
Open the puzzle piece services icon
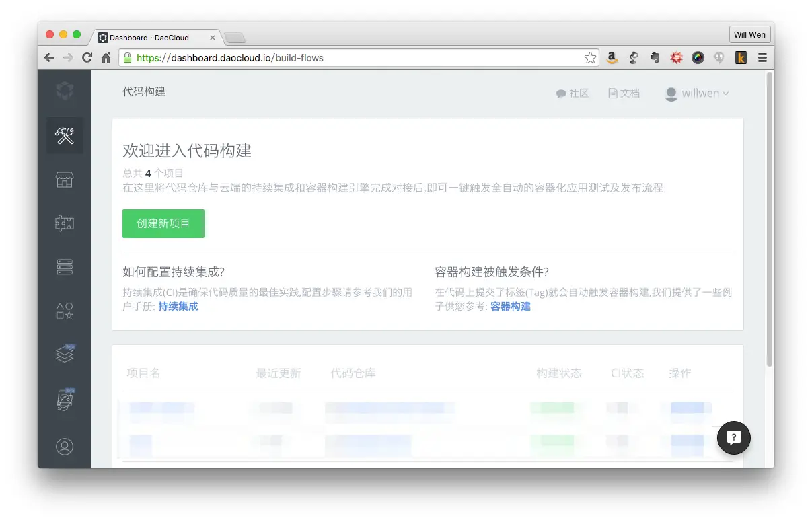point(65,223)
